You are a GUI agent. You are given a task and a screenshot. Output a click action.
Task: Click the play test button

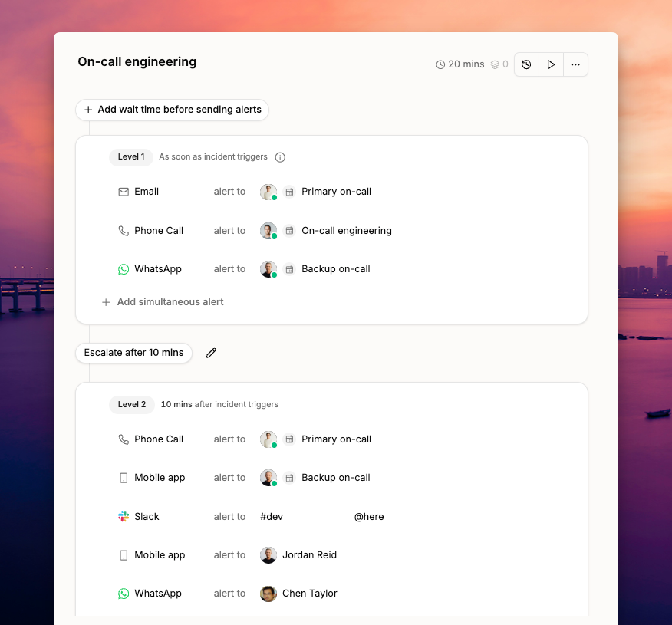pos(551,64)
